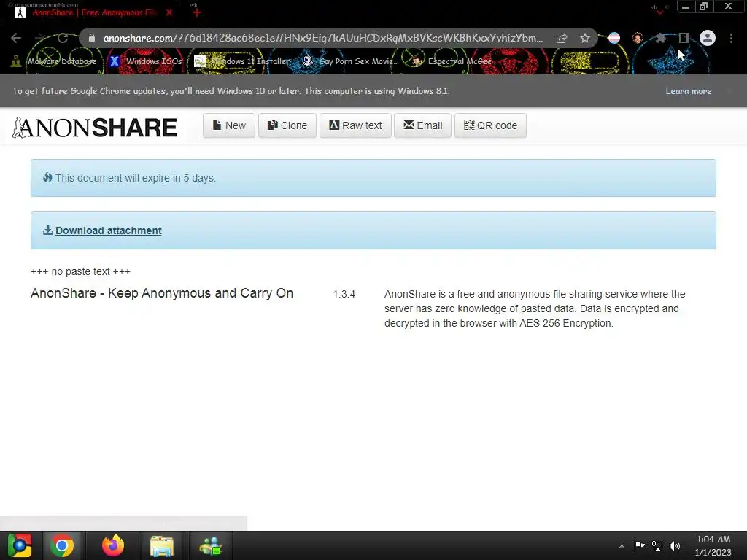Click the AnonShare logo
This screenshot has height=560, width=747.
tap(94, 128)
